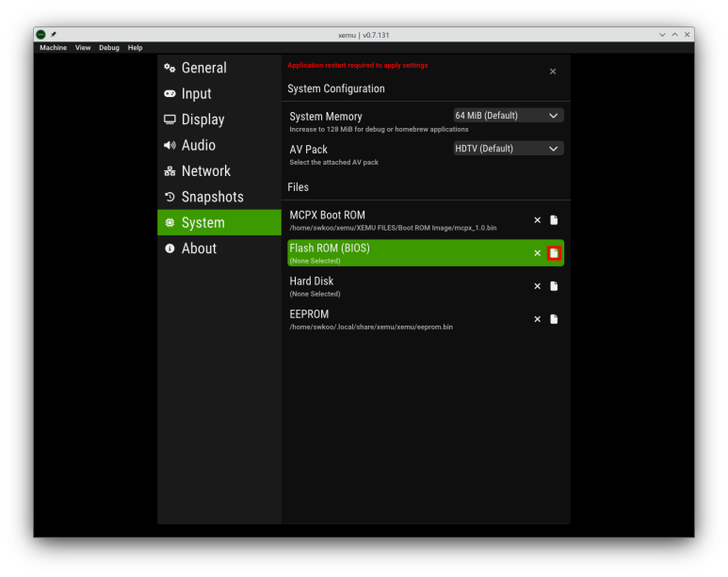Screen dimensions: 728x577
Task: Minimize the xemu window
Action: 662,35
